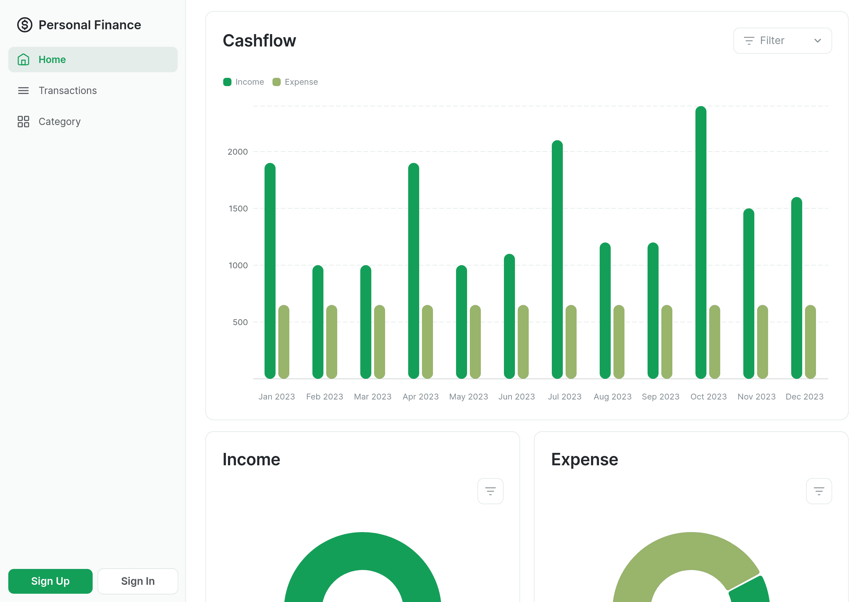Click the Feb 2023 income bar
868x602 pixels.
click(318, 322)
